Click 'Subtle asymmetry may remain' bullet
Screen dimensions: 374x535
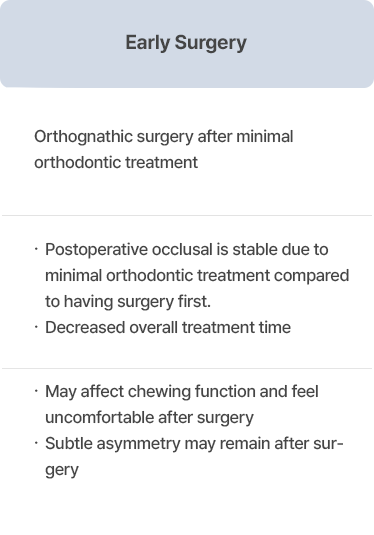pyautogui.click(x=194, y=444)
